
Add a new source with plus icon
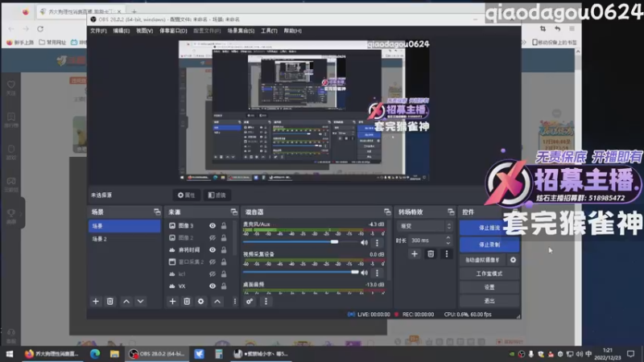(172, 301)
